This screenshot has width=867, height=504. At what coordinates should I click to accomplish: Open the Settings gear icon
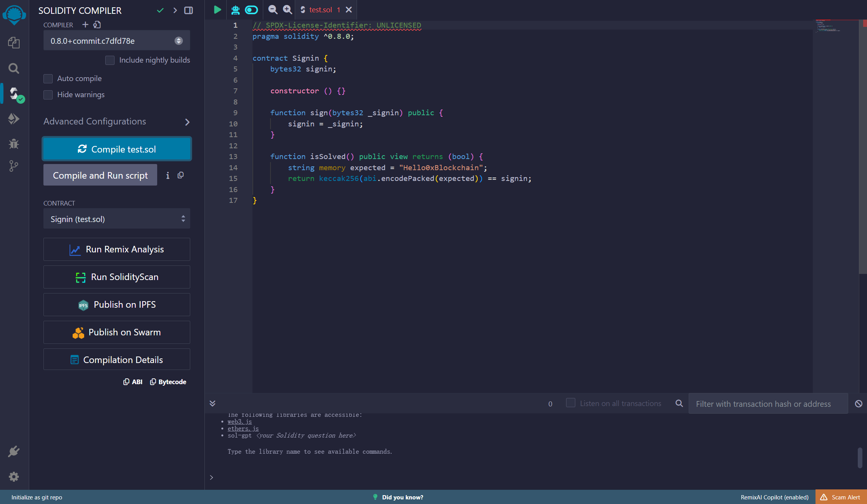pyautogui.click(x=14, y=477)
